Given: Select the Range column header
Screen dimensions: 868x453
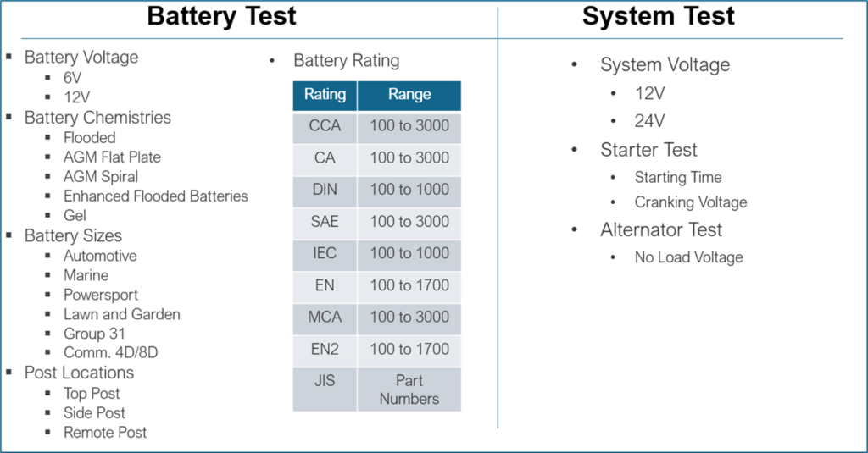Looking at the screenshot, I should click(409, 95).
